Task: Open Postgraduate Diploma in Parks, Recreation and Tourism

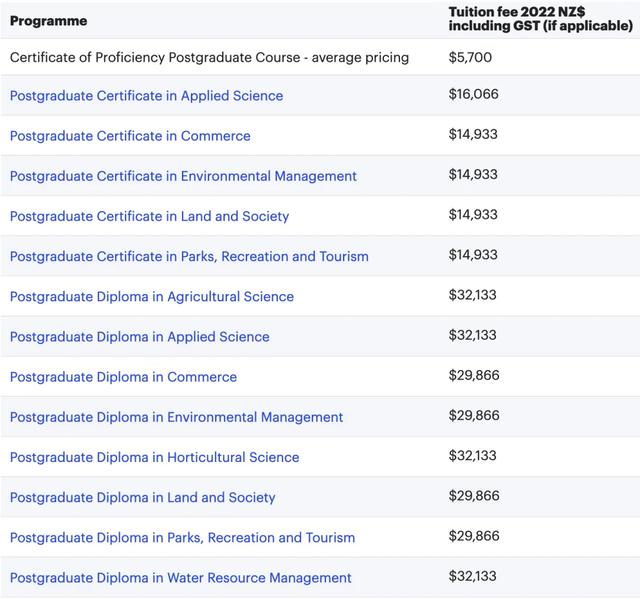Action: 182,537
